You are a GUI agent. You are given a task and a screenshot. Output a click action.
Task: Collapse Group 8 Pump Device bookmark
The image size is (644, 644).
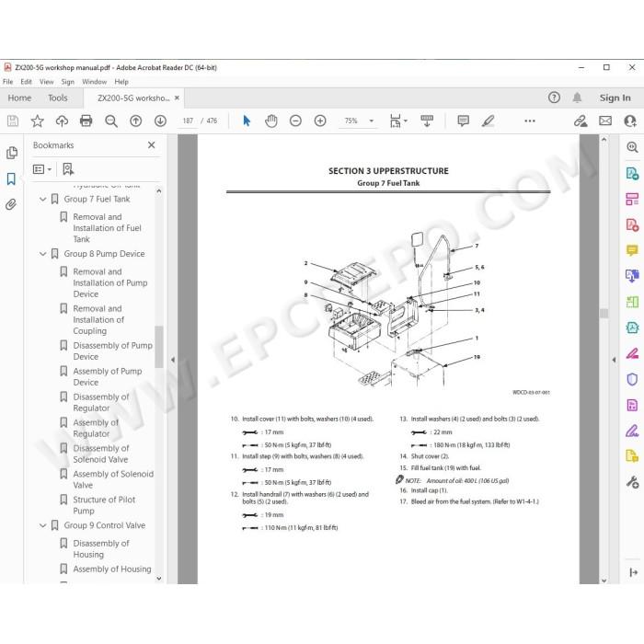click(x=42, y=254)
